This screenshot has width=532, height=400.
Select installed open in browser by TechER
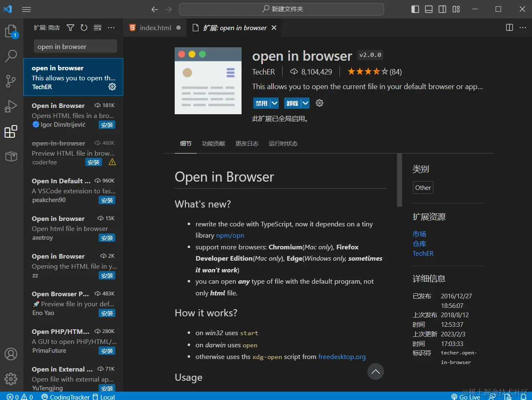pos(74,77)
